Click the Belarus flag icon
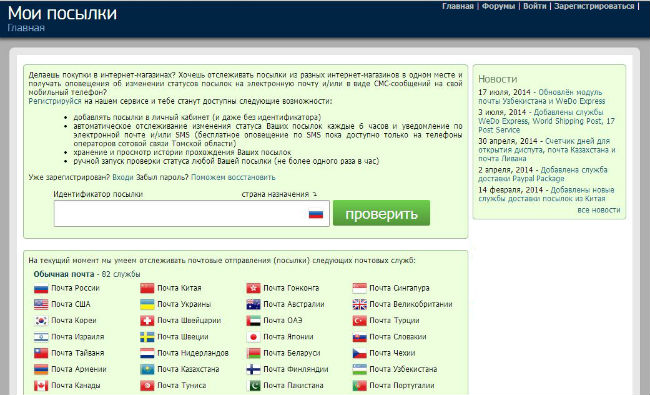The image size is (650, 395). pos(253,353)
